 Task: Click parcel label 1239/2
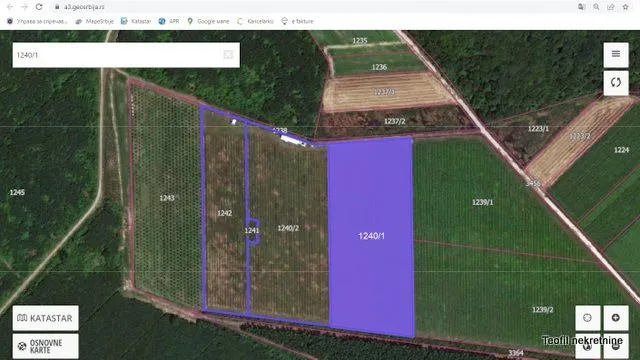[x=542, y=310]
